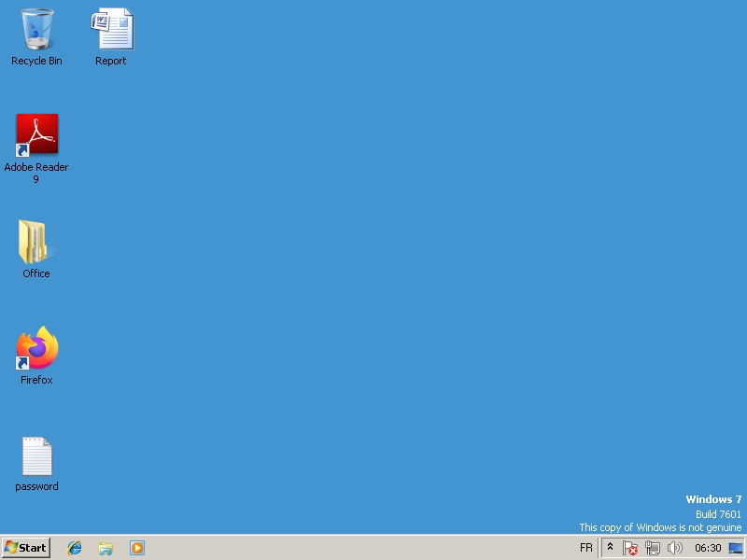Select the Firefox desktop shortcut
747x560 pixels.
[36, 356]
